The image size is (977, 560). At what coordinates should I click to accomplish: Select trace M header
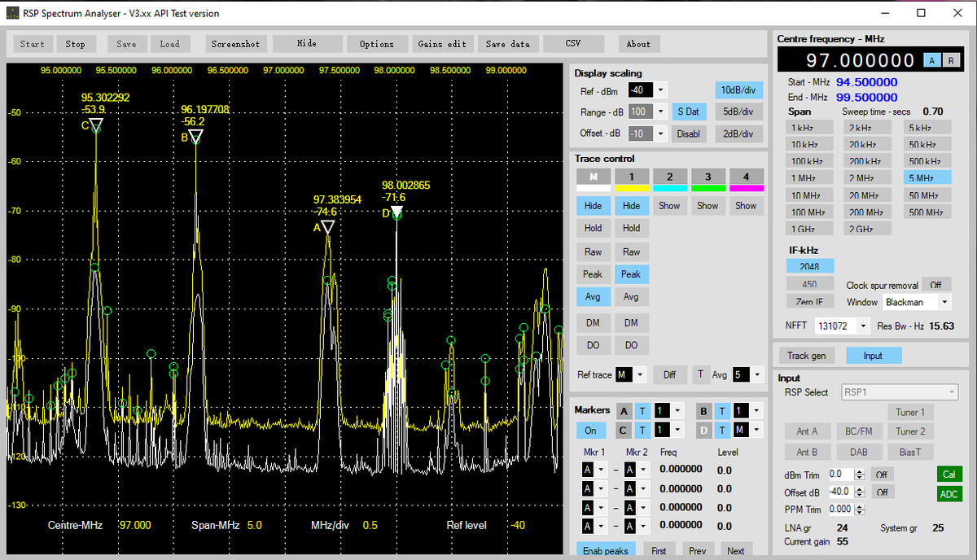tap(593, 177)
